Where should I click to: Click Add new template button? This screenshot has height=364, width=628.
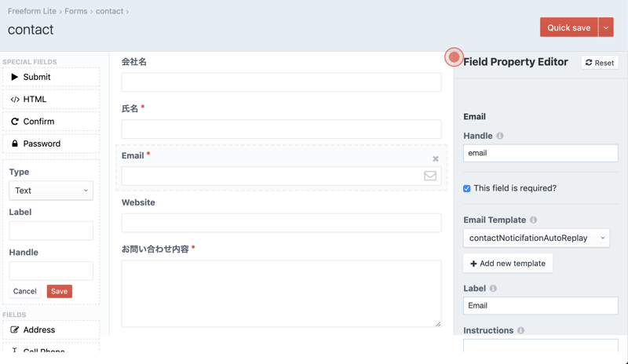click(x=508, y=264)
